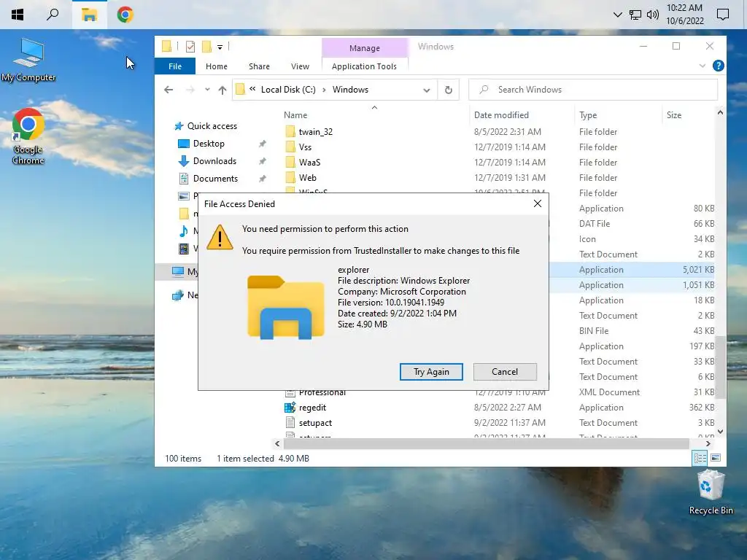Open My Computer desktop icon

point(28,60)
